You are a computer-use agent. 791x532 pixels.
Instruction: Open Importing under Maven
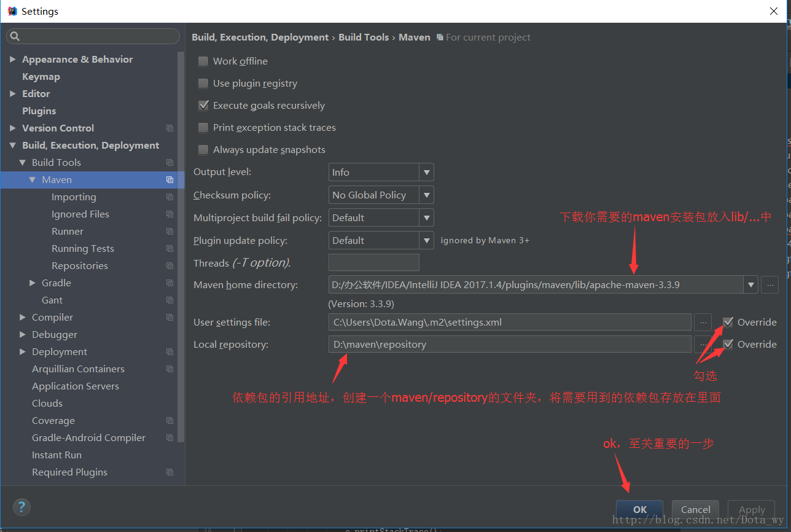point(74,197)
